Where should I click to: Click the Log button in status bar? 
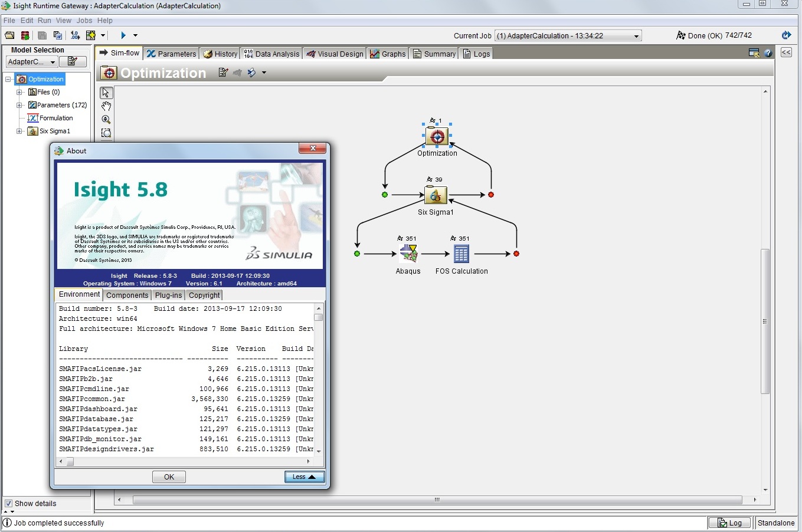(x=730, y=523)
